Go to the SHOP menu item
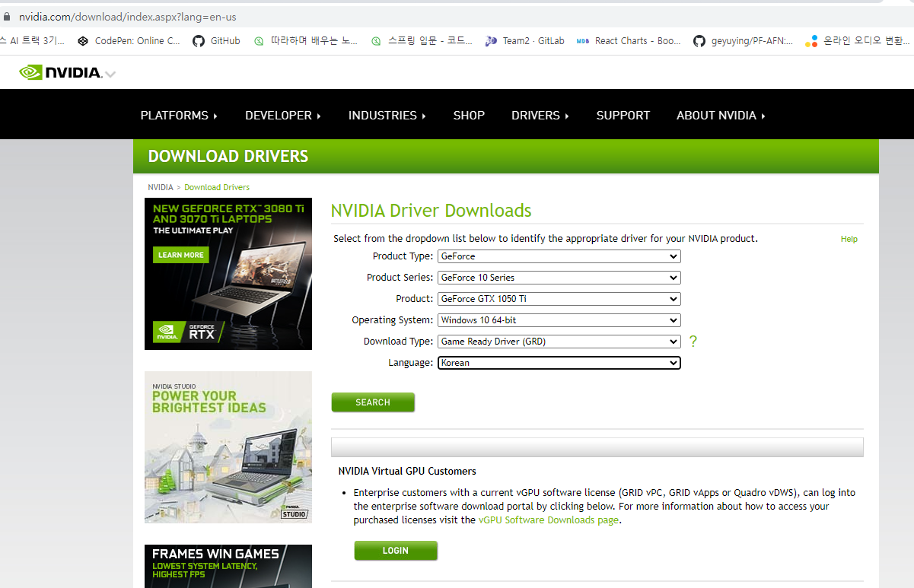Image resolution: width=914 pixels, height=588 pixels. 469,116
